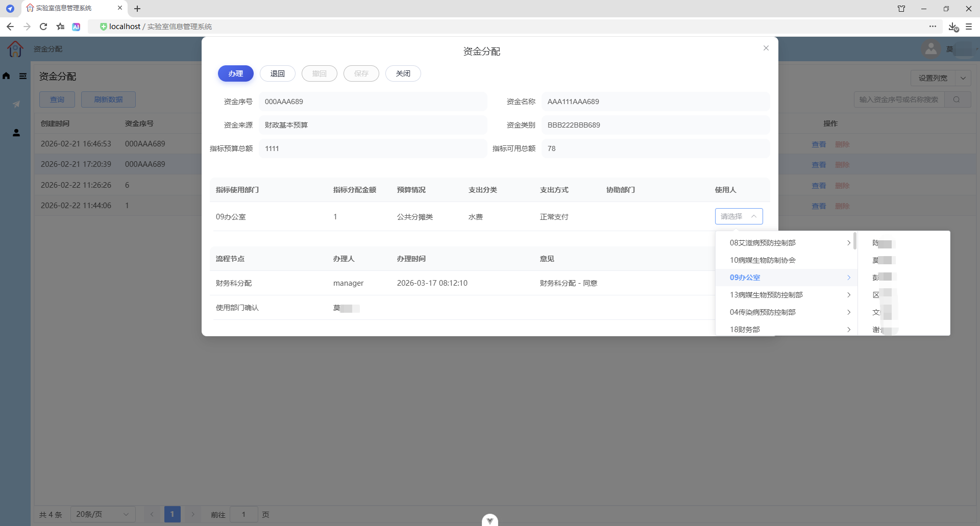Click the 设置列宽 button
Screen dimensions: 980x526
(x=933, y=78)
